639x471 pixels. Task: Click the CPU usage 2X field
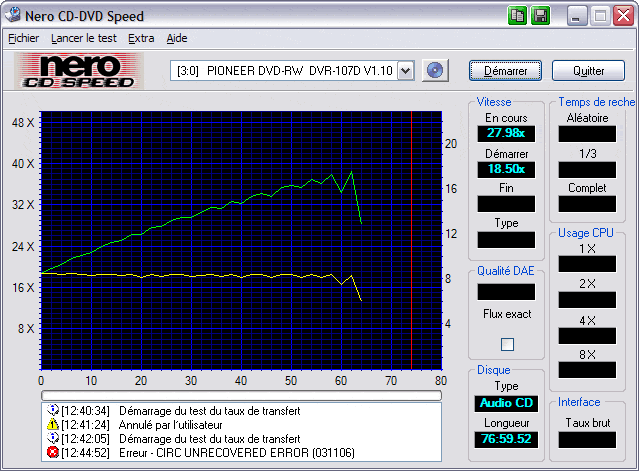point(587,300)
